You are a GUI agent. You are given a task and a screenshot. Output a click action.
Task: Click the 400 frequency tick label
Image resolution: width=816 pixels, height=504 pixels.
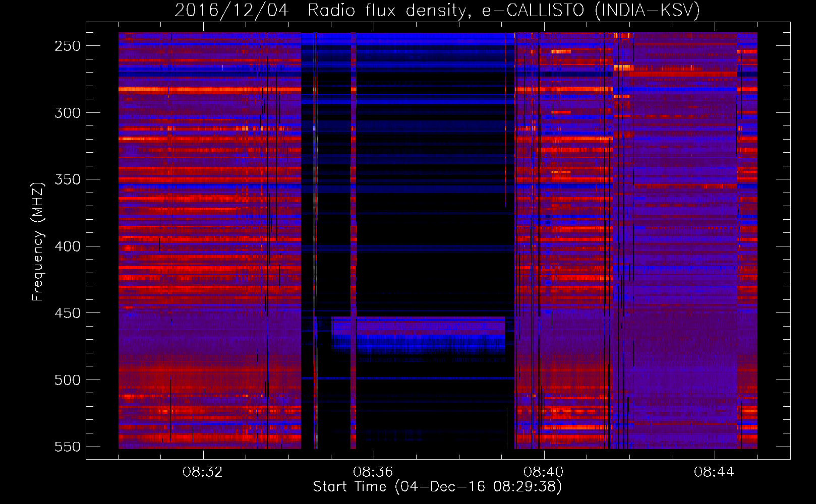click(68, 246)
